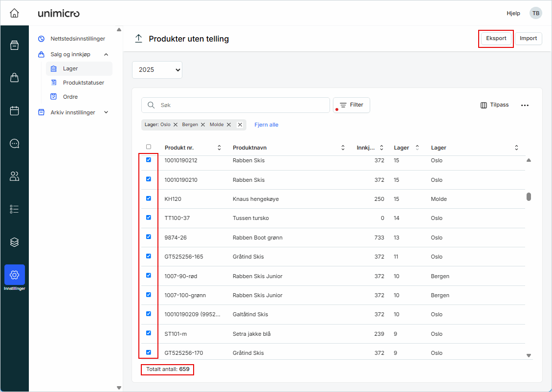The image size is (552, 392).
Task: Click the Innstillinger gear icon
Action: click(x=14, y=275)
